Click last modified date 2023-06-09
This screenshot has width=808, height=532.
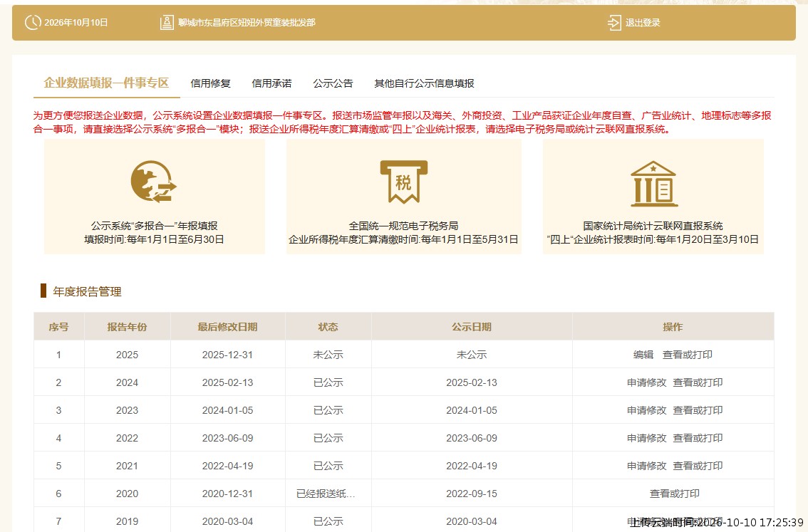(x=227, y=438)
